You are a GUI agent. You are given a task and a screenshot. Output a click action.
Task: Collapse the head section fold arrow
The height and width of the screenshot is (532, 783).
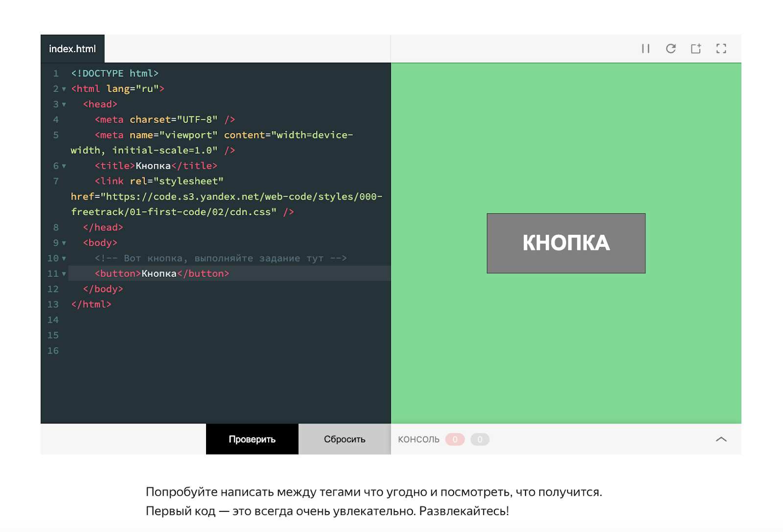pos(64,105)
